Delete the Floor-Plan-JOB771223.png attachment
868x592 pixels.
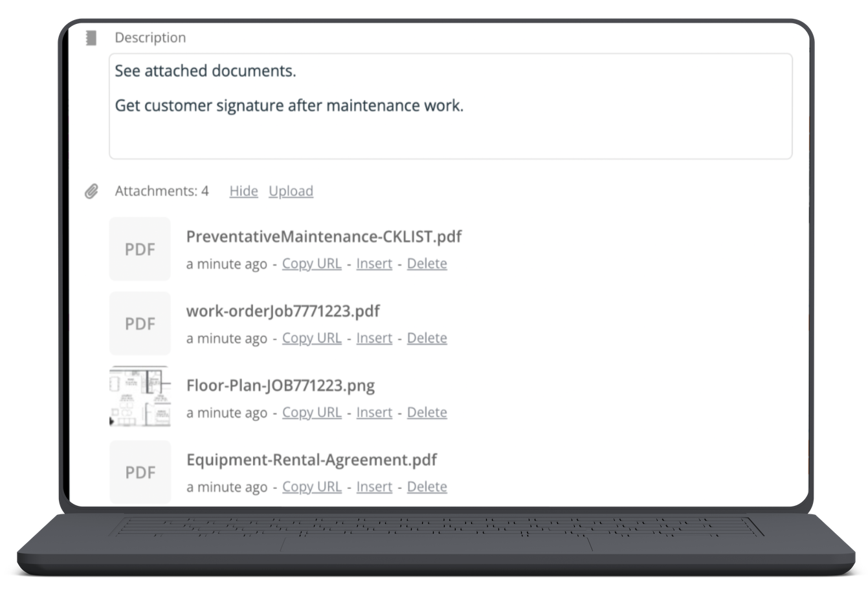427,413
